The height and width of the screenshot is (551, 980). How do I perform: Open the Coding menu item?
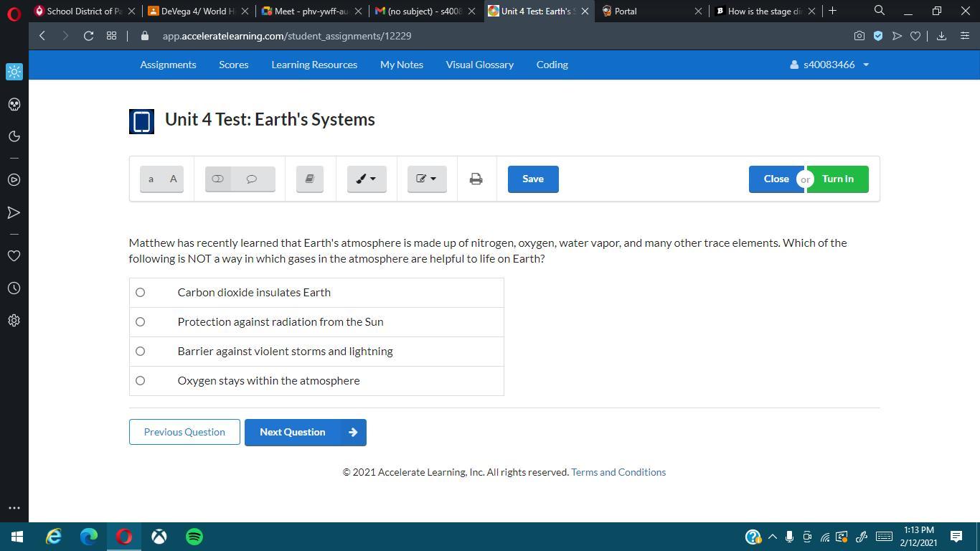tap(552, 65)
